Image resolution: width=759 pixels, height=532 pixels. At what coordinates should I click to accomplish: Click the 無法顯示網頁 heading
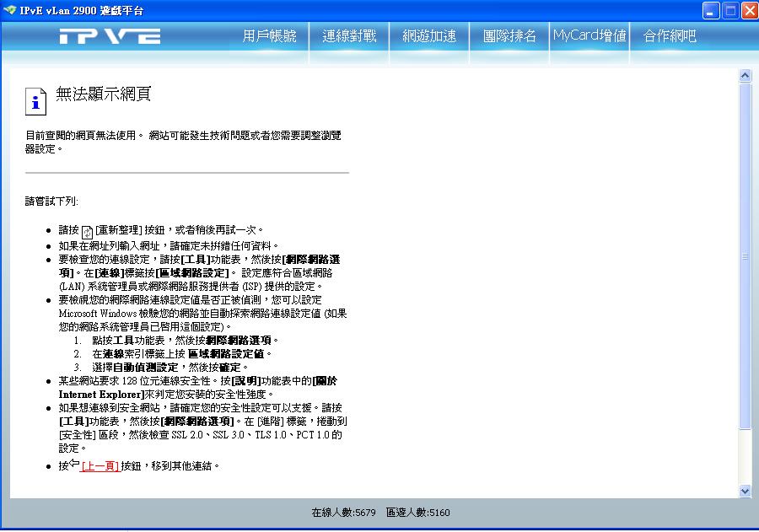[104, 94]
